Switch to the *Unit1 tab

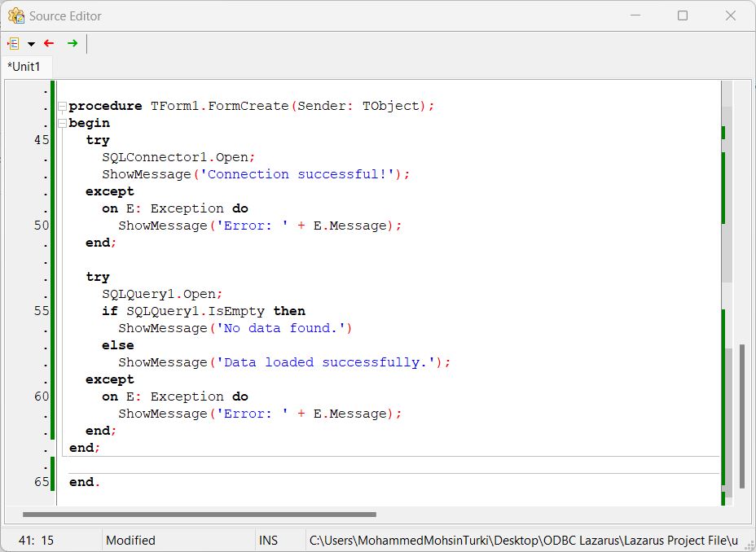coord(24,67)
